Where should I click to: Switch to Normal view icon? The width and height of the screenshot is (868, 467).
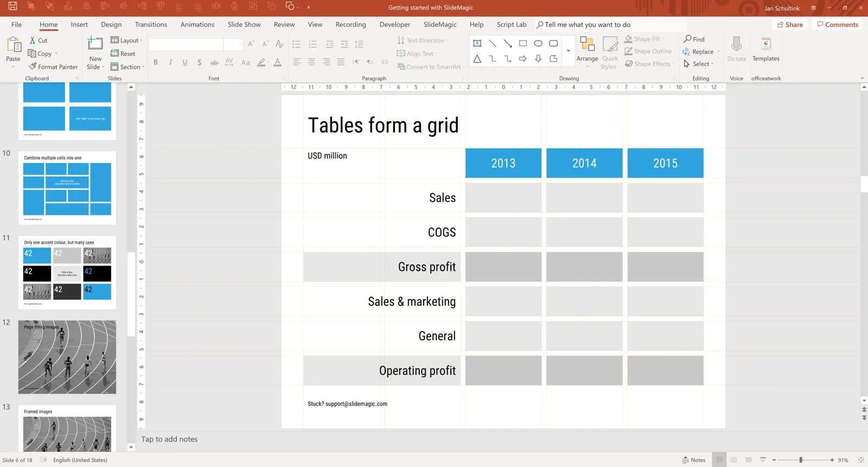click(719, 460)
